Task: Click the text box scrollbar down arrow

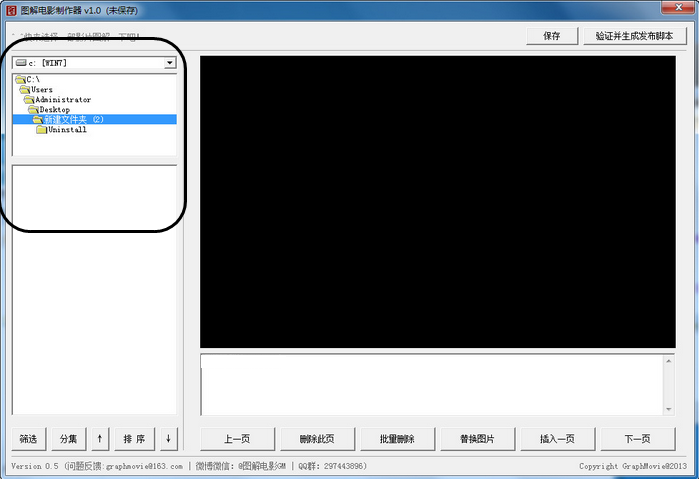Action: click(668, 409)
